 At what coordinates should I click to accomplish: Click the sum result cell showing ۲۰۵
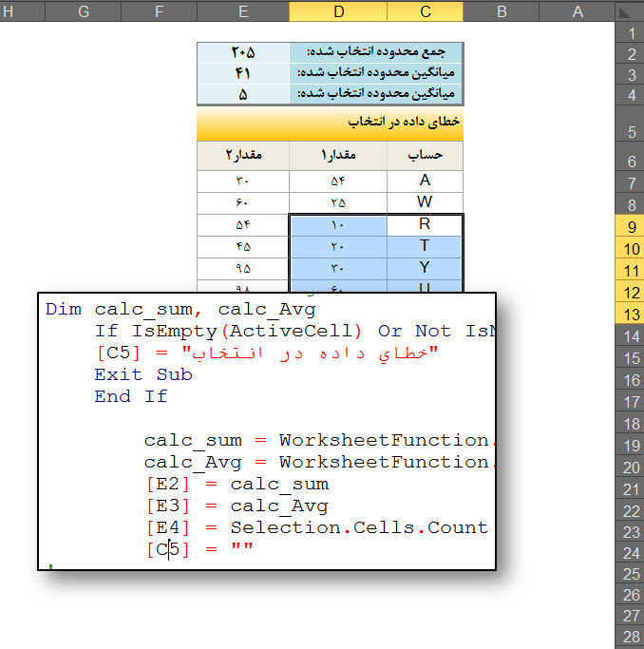(x=243, y=52)
